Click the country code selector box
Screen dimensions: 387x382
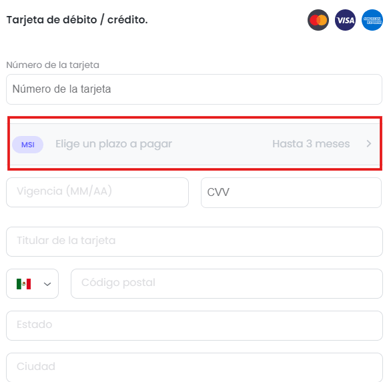32,284
